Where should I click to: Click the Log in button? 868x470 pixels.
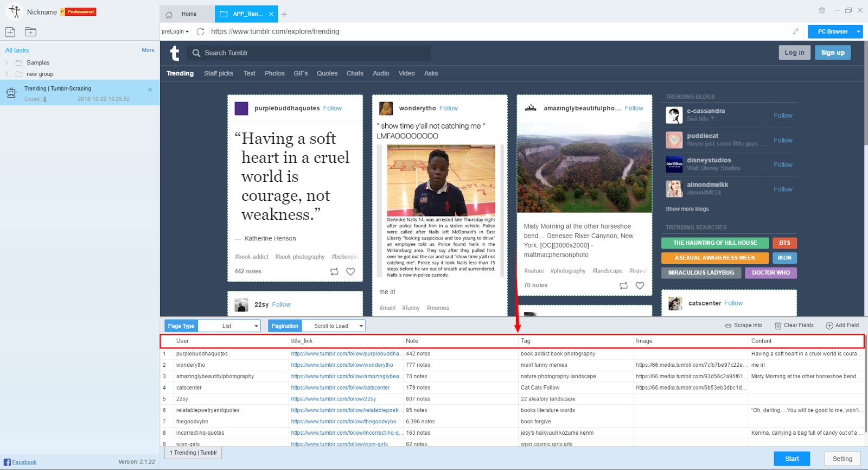[794, 53]
